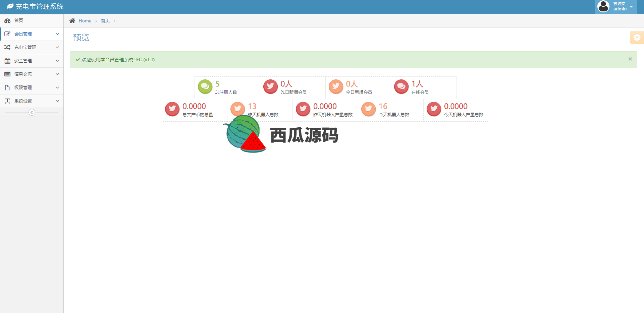Click the welcome message text 欢迎使用本会员管理系统
Screen dimensions: 644x313
pyautogui.click(x=108, y=60)
